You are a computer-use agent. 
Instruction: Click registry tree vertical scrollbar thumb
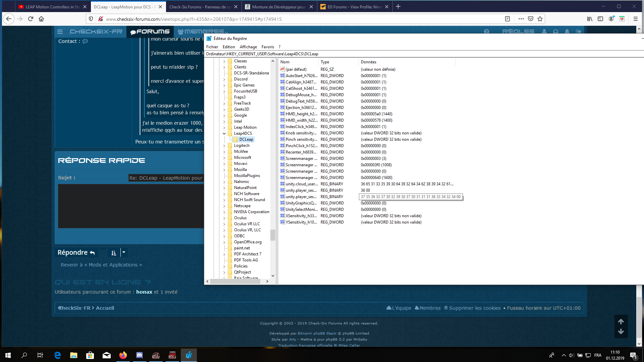(x=273, y=235)
